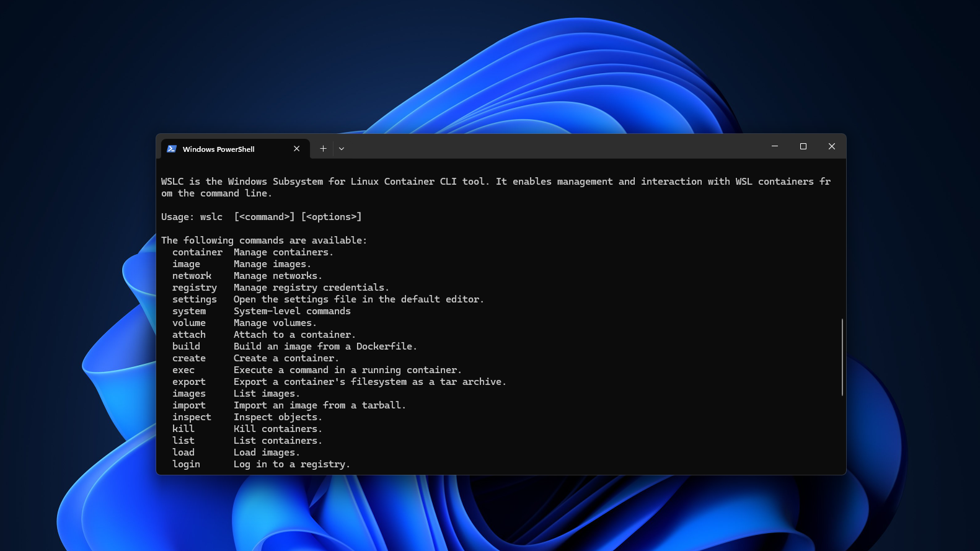This screenshot has width=980, height=551.
Task: Click 'Execute a command in a running container.'
Action: (x=348, y=370)
